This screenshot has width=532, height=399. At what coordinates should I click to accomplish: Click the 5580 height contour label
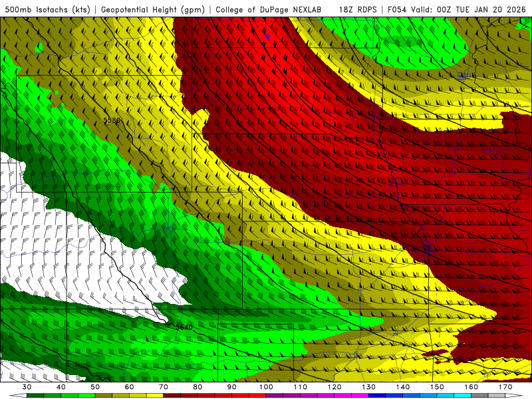(112, 120)
